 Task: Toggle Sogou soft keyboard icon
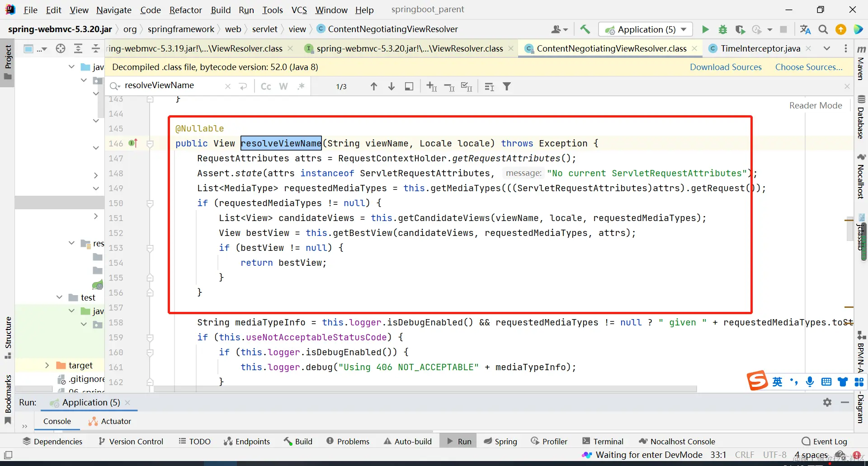coord(826,382)
